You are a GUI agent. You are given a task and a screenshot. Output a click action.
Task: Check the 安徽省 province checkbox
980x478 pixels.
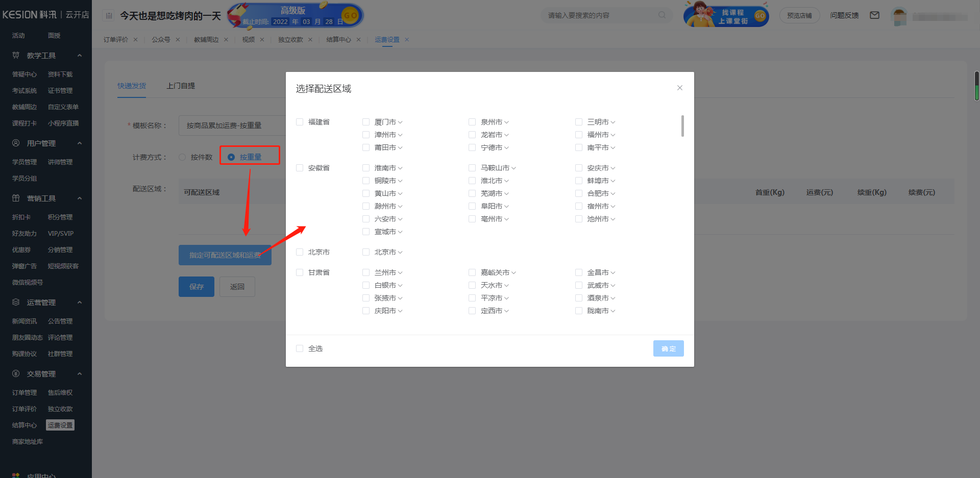[x=300, y=168]
